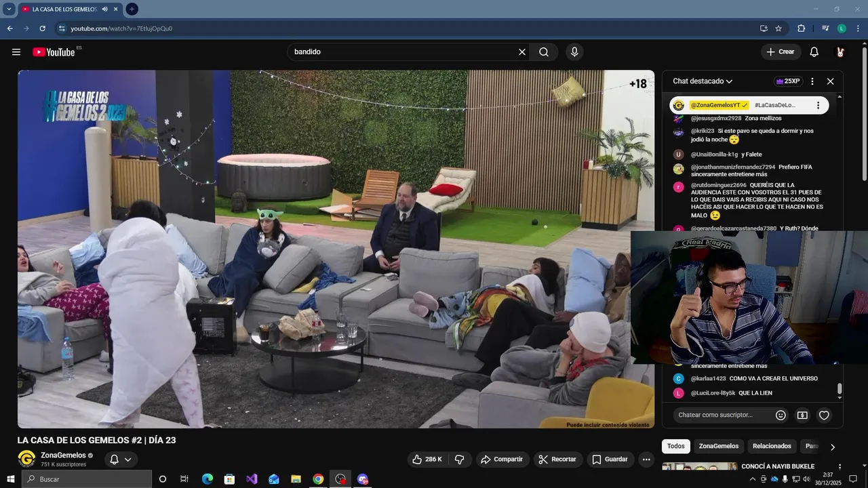Open the Chrome profile L avatar

tap(842, 28)
